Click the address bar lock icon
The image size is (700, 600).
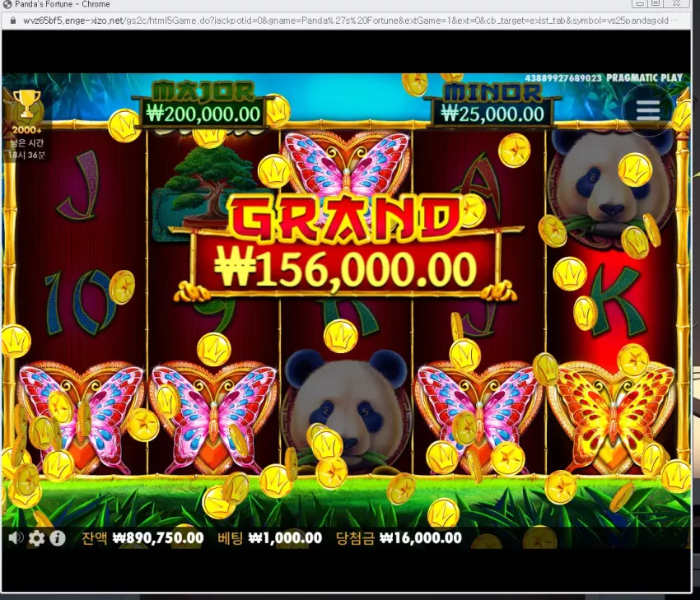tap(12, 21)
